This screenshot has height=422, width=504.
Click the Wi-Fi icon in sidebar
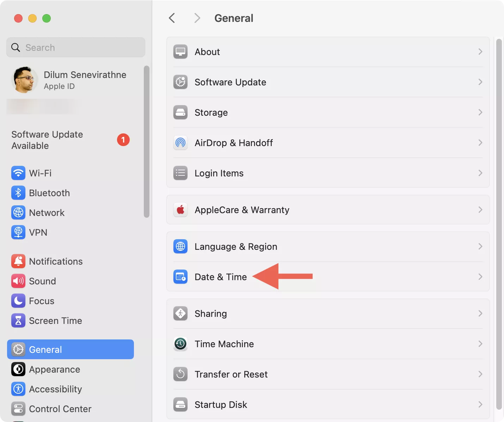click(18, 173)
